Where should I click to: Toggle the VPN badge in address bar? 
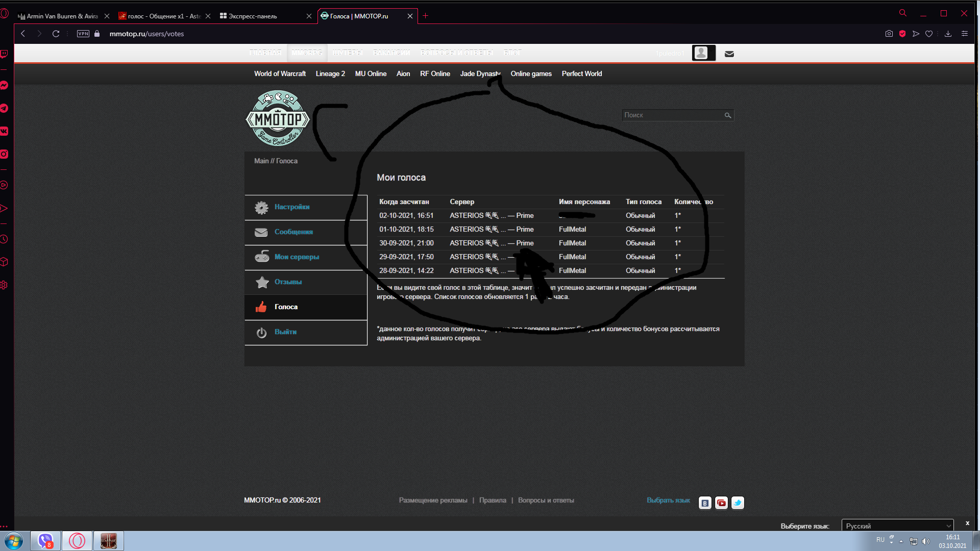(83, 34)
